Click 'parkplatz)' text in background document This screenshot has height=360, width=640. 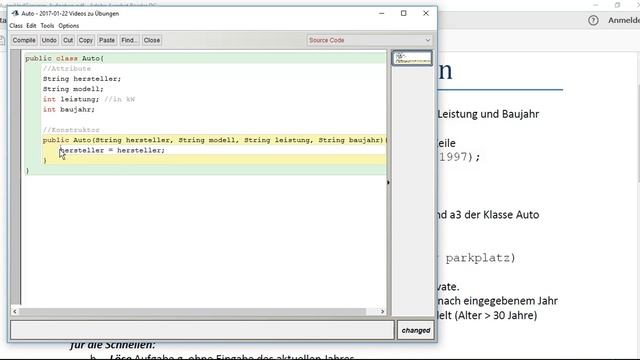(480, 258)
